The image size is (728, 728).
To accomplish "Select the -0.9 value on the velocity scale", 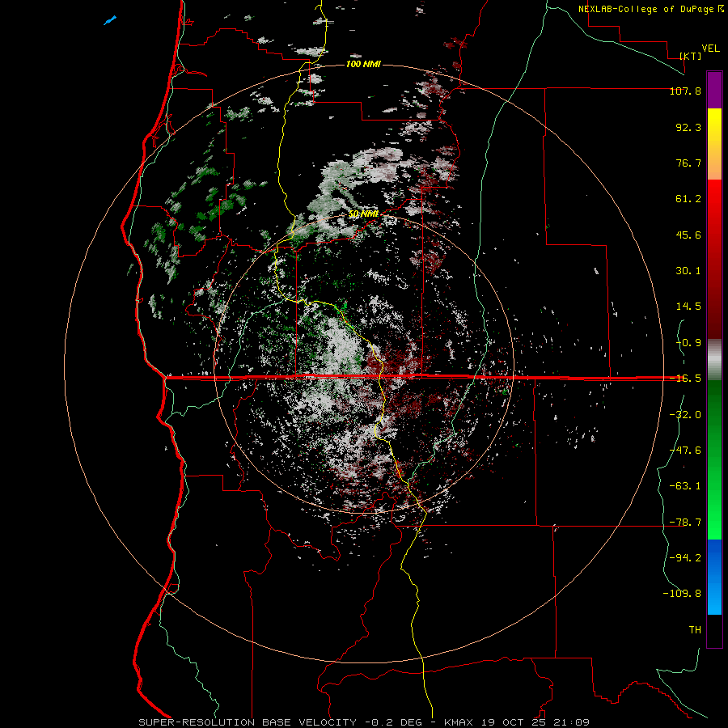I will click(688, 343).
